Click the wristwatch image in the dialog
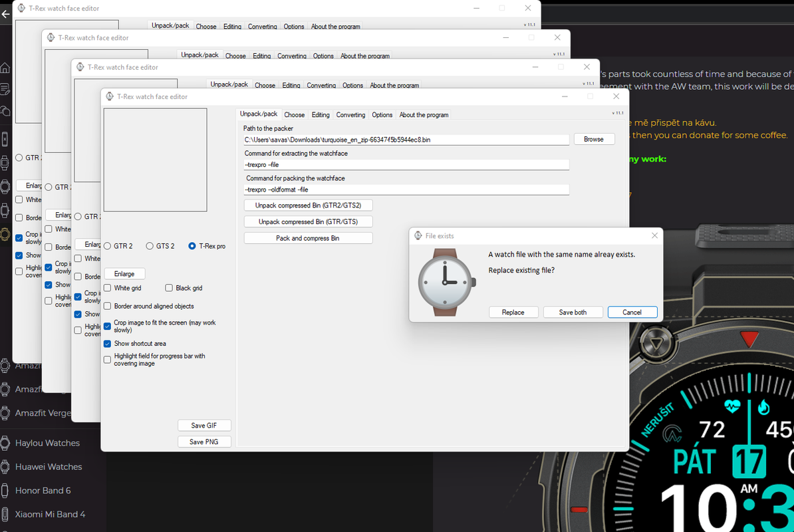Screen dimensions: 794x532 446,283
